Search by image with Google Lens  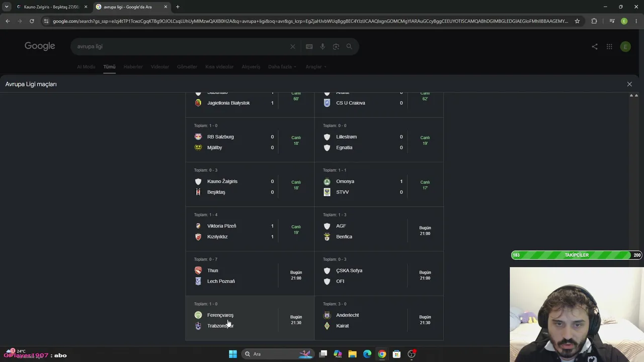point(336,46)
